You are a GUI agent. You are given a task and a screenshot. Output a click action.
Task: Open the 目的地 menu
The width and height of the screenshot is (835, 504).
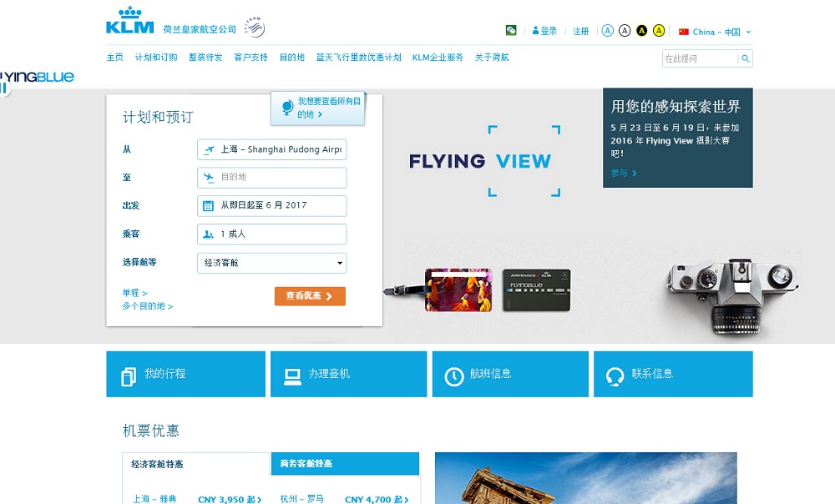click(291, 57)
